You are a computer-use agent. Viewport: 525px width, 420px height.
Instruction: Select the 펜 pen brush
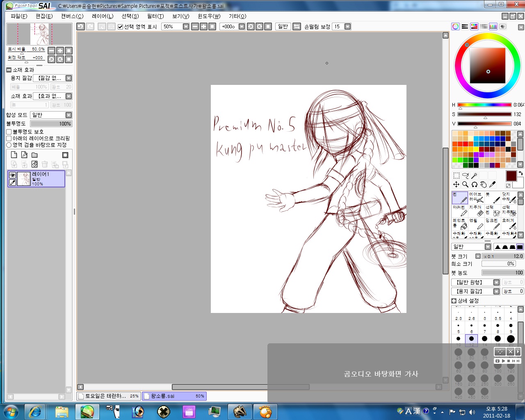pyautogui.click(x=460, y=198)
